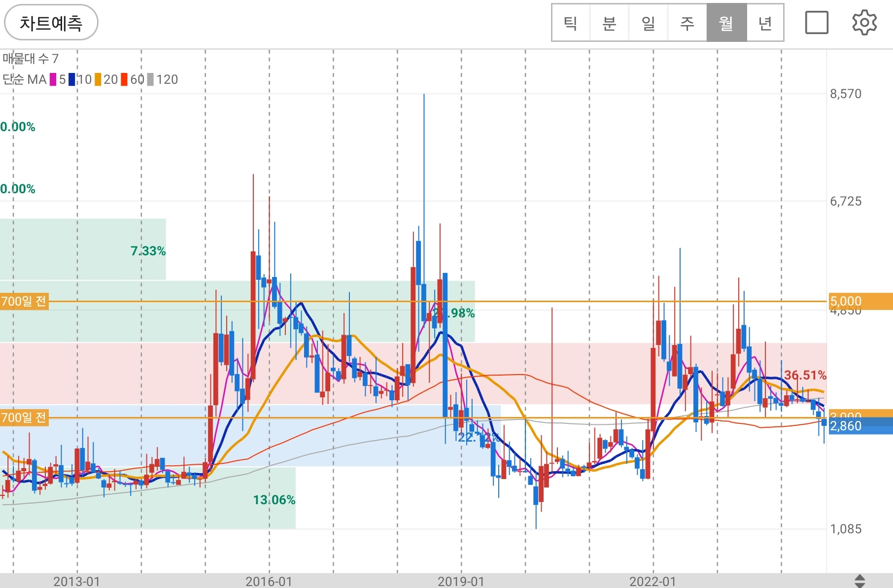Click the gray MA 120 color swatch
Image resolution: width=893 pixels, height=588 pixels.
[x=151, y=79]
